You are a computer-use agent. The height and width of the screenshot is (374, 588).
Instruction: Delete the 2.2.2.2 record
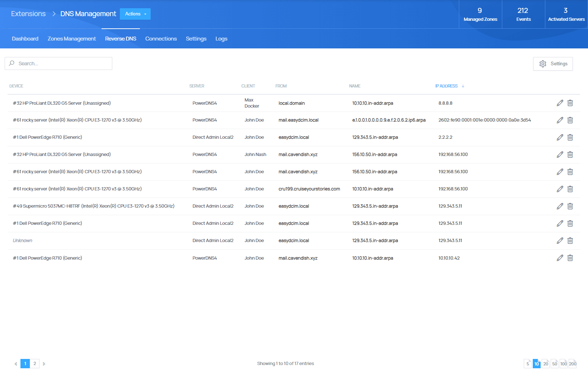(x=570, y=137)
